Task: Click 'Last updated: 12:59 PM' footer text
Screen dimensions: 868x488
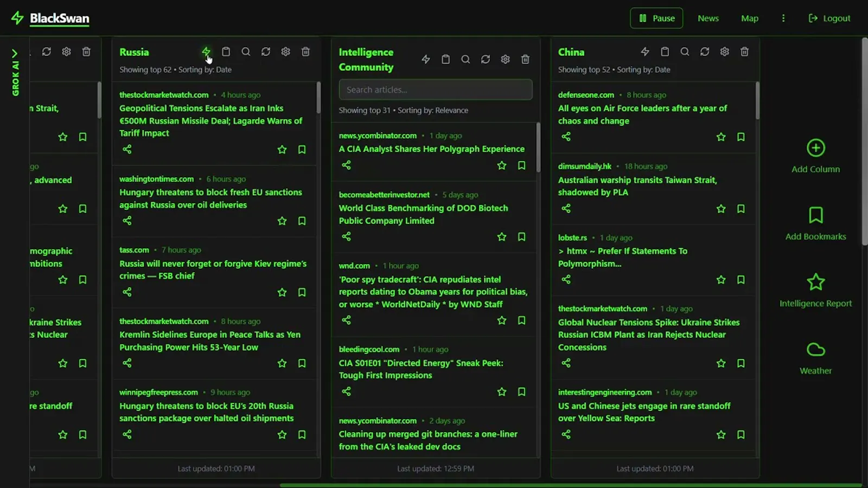Action: point(436,468)
